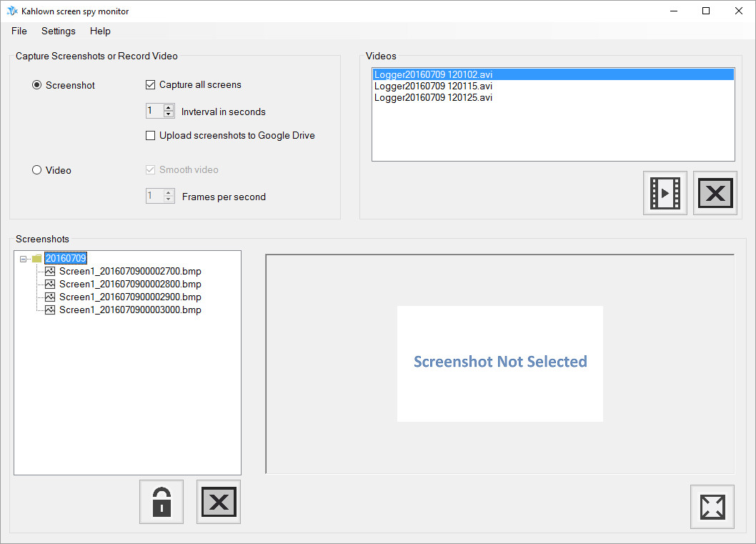Click the Screenshot Not Selected preview image
The height and width of the screenshot is (544, 756).
pos(500,364)
